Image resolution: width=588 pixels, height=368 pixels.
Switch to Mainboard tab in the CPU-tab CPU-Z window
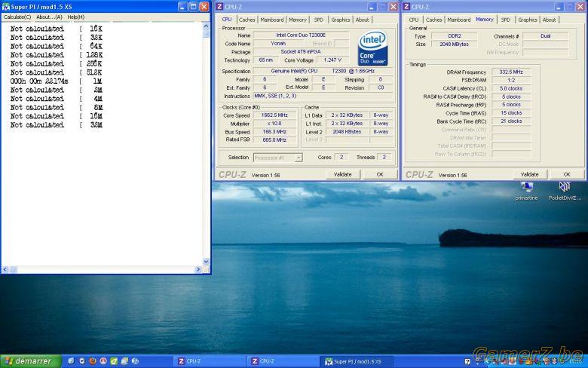pyautogui.click(x=272, y=20)
